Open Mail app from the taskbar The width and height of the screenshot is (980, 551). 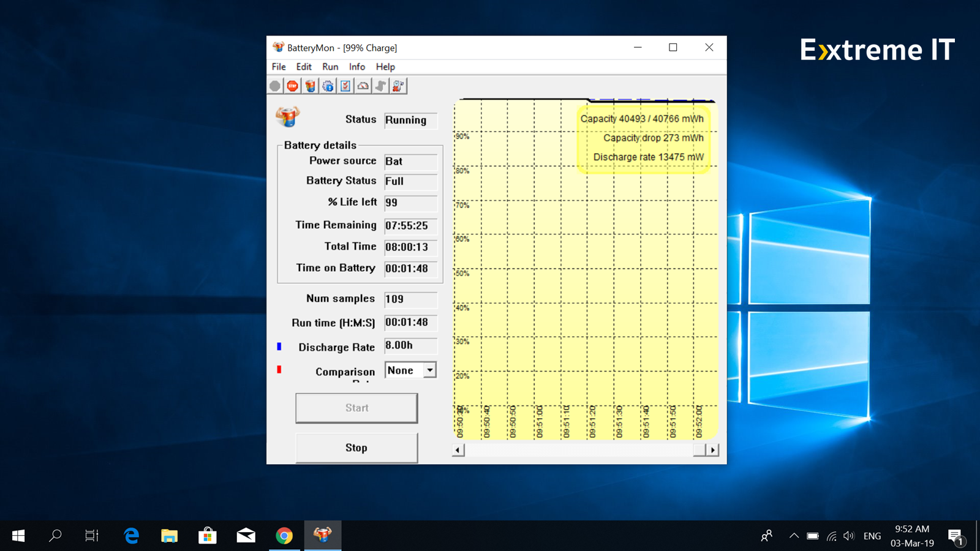click(246, 536)
